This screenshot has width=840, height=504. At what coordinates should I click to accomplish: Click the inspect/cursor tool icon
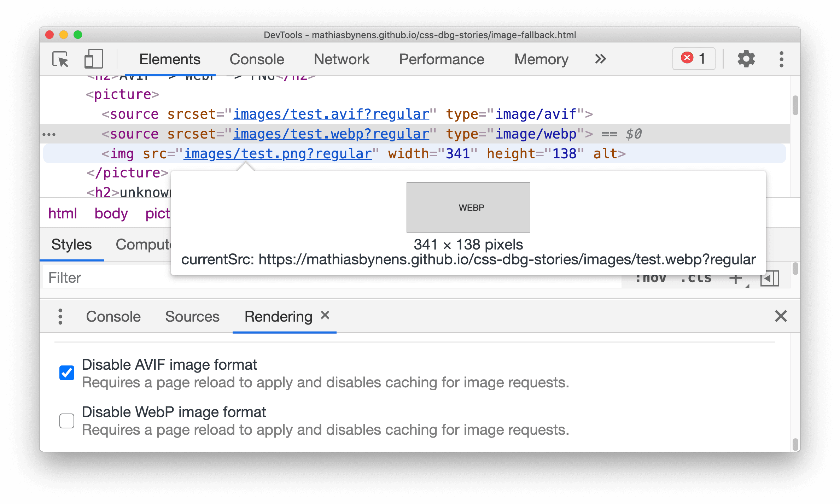(60, 58)
